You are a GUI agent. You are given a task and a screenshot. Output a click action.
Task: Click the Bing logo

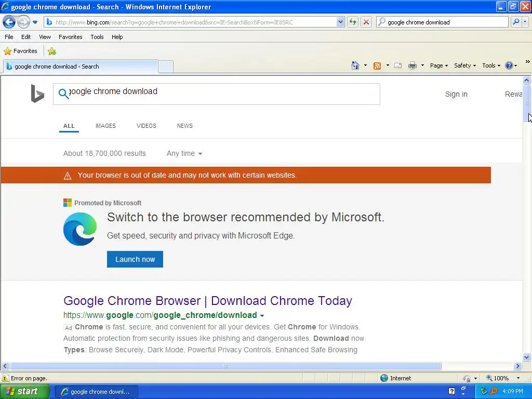click(37, 94)
